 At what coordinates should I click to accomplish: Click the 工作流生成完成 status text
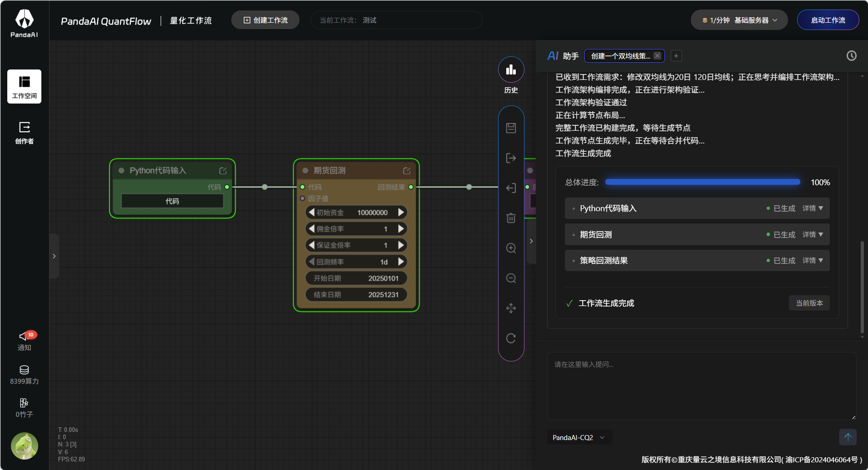pos(606,303)
